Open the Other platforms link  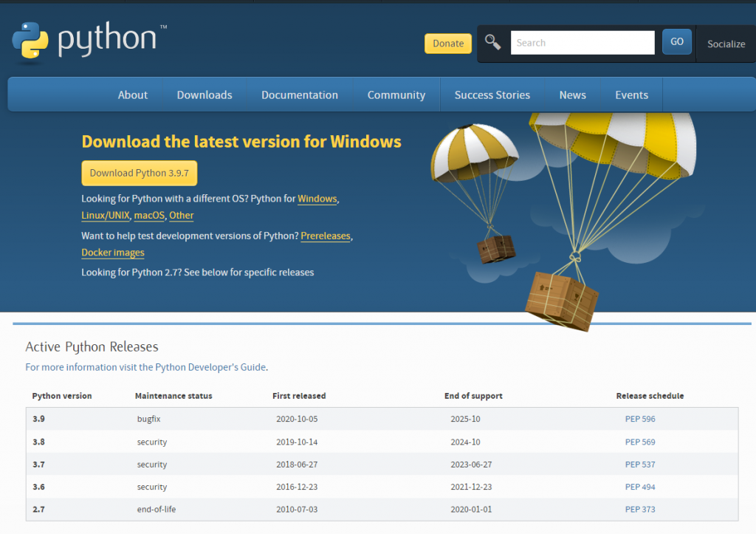click(182, 216)
